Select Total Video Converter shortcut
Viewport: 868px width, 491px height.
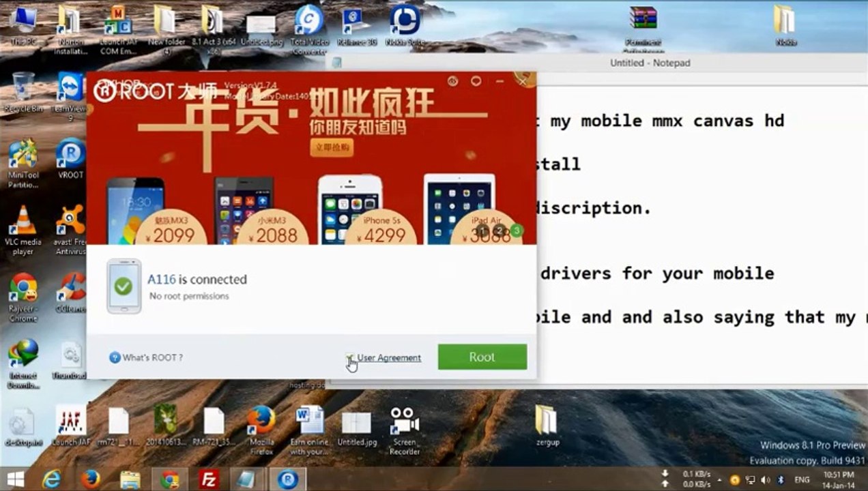(309, 29)
